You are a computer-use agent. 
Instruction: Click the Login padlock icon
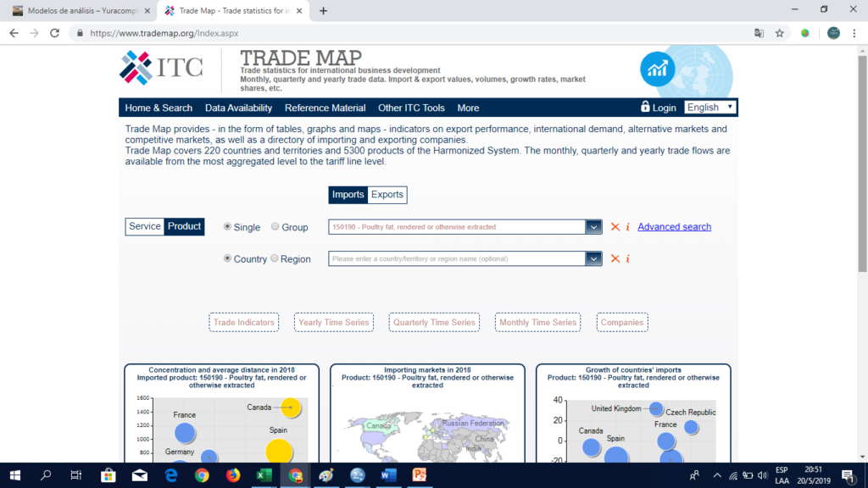tap(645, 107)
